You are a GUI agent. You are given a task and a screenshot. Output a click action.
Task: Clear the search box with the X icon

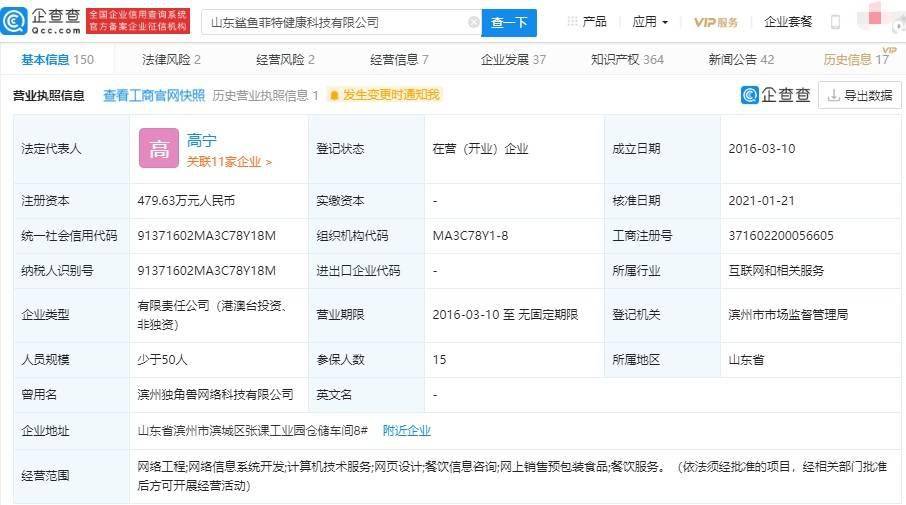tap(473, 22)
